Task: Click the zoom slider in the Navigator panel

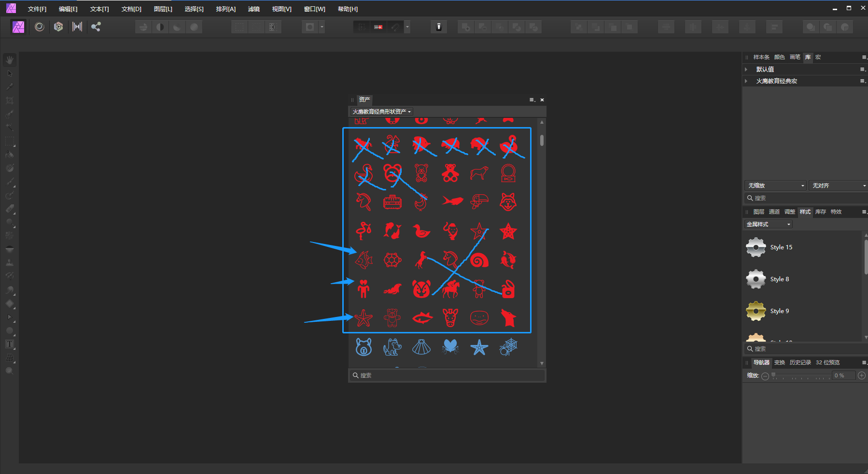Action: (x=801, y=376)
